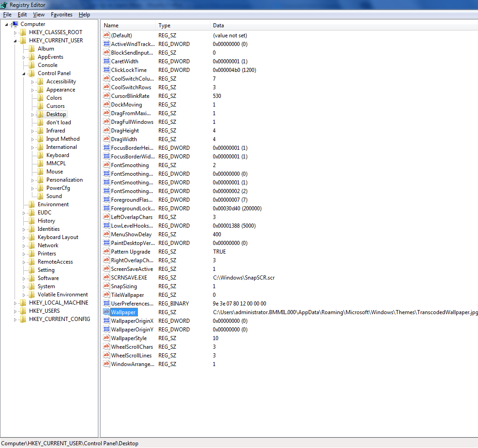Click the string icon beside DragFullWindows
The height and width of the screenshot is (448, 478).
[x=106, y=122]
